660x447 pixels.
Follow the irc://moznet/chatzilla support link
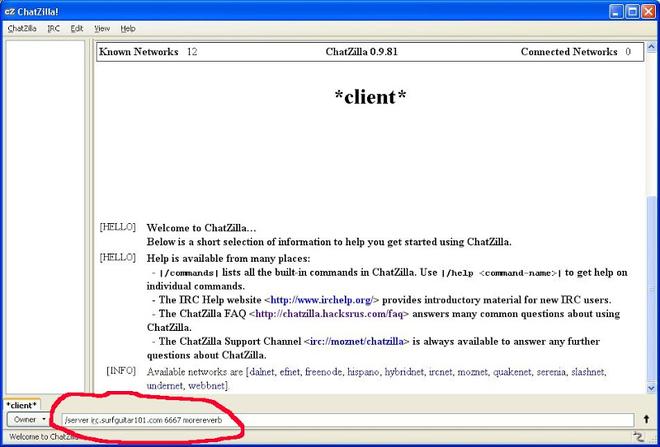(x=357, y=341)
